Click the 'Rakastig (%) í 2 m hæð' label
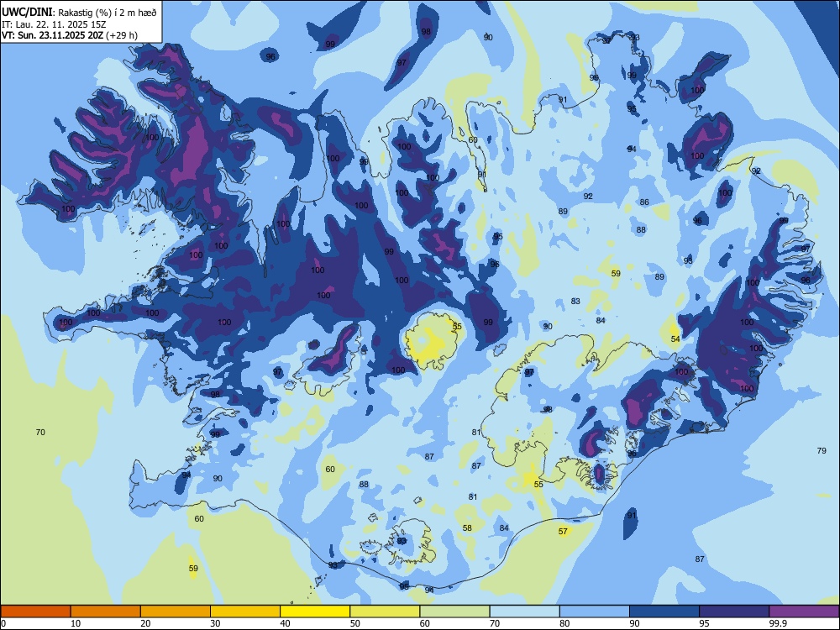The height and width of the screenshot is (630, 840). pyautogui.click(x=108, y=13)
